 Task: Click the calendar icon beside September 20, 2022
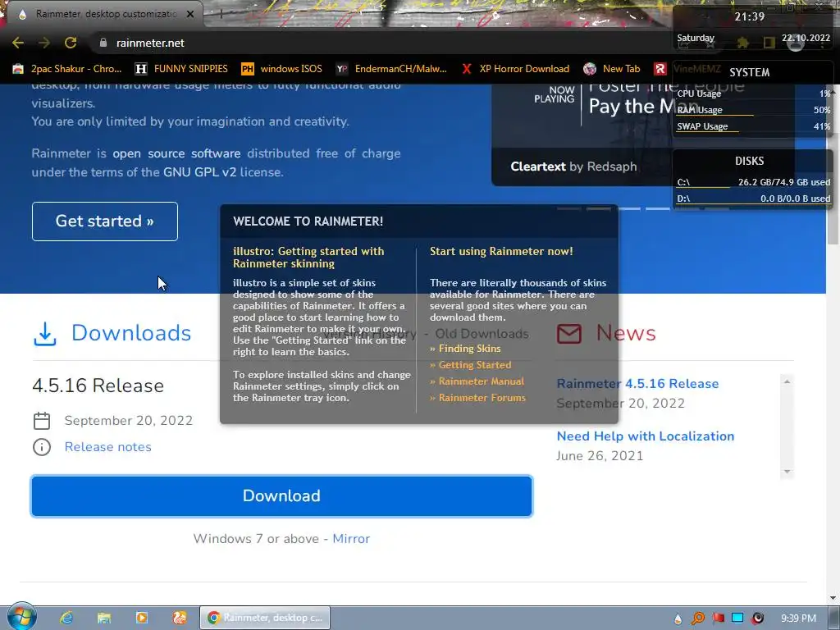pos(42,421)
